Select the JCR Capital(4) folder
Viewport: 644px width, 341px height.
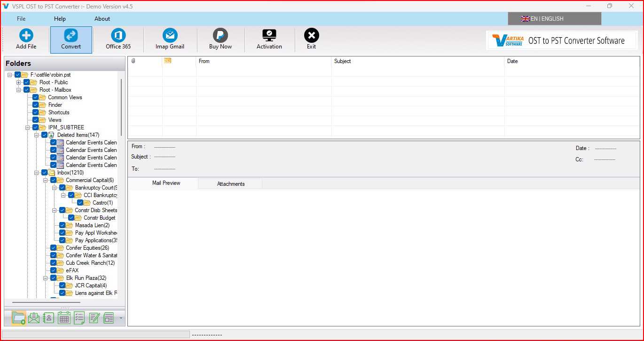coord(91,285)
